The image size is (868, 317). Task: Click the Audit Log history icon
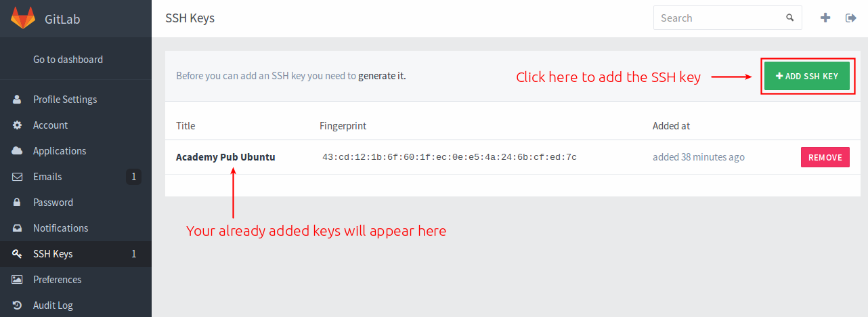[18, 305]
